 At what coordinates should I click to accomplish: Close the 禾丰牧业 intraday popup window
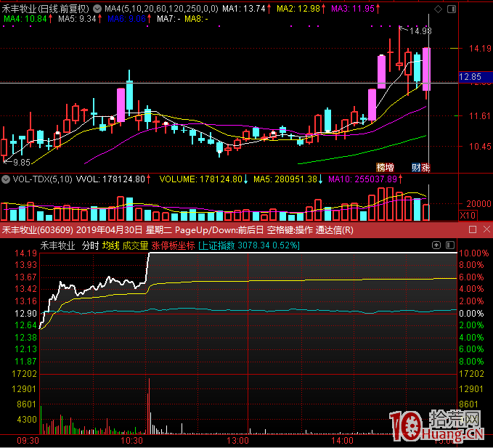click(x=486, y=229)
